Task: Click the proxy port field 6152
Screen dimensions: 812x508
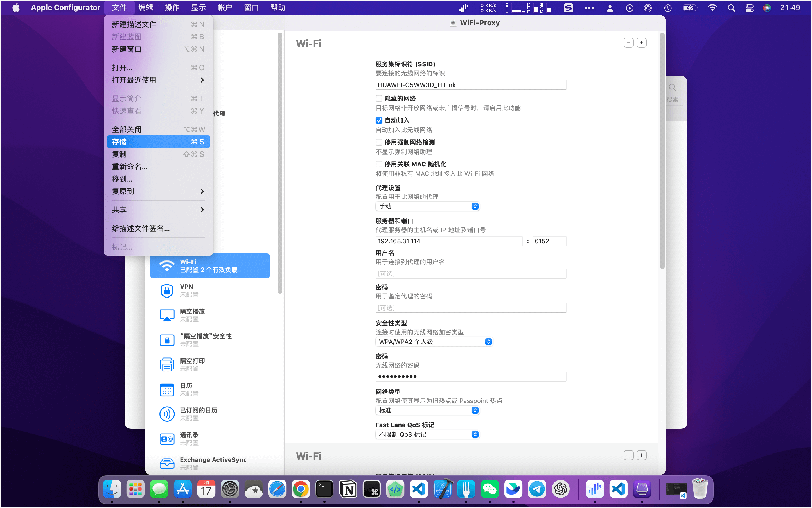Action: point(549,241)
